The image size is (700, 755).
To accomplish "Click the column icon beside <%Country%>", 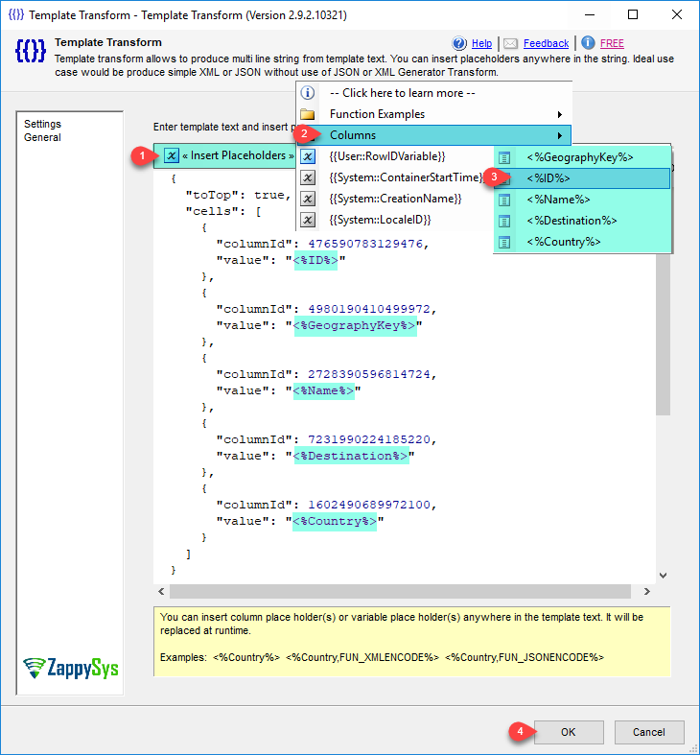I will [504, 242].
